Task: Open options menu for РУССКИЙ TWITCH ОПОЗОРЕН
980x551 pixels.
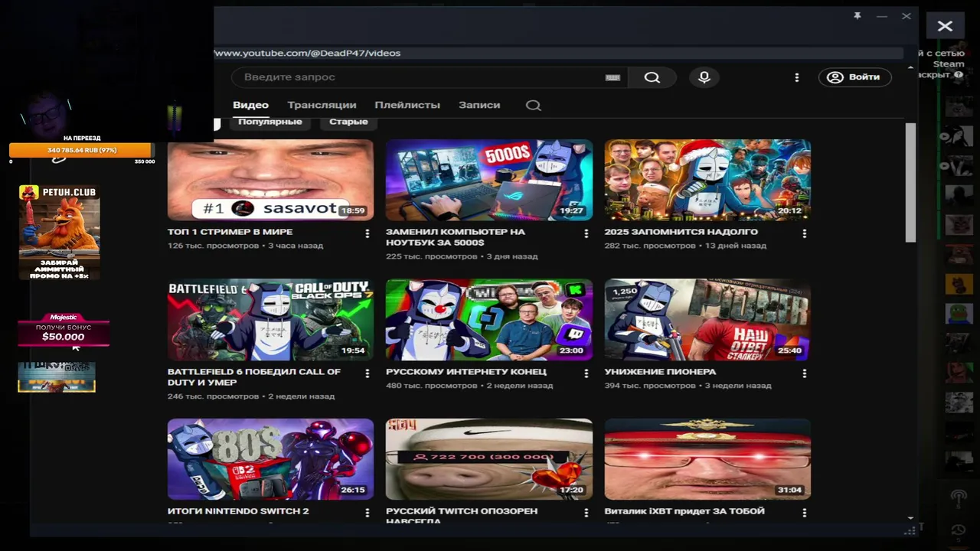Action: click(x=586, y=513)
